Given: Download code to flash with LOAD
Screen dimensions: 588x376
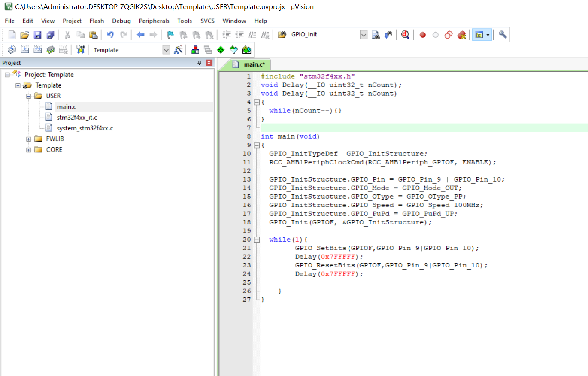Looking at the screenshot, I should pyautogui.click(x=80, y=50).
